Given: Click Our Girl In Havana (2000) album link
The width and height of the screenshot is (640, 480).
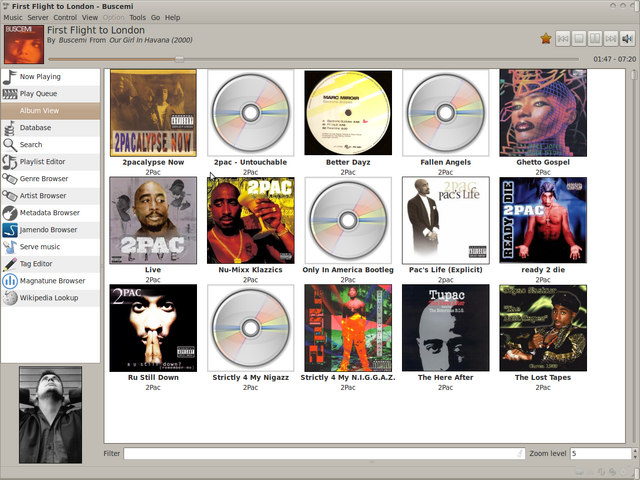Looking at the screenshot, I should pyautogui.click(x=151, y=40).
